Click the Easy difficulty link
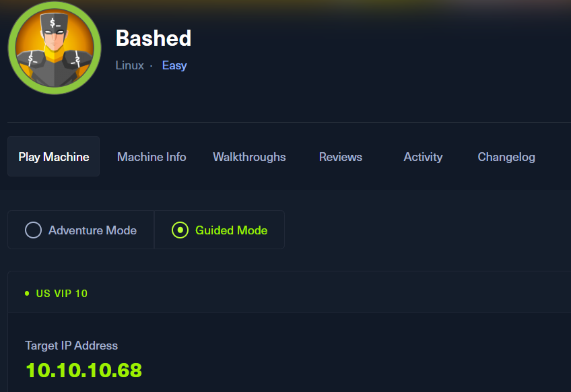Image resolution: width=571 pixels, height=392 pixels. 174,65
